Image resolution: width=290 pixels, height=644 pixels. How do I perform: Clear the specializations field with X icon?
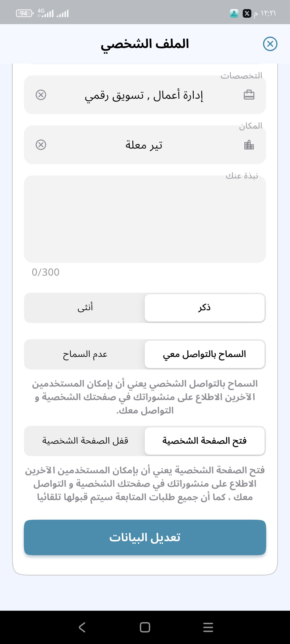41,95
